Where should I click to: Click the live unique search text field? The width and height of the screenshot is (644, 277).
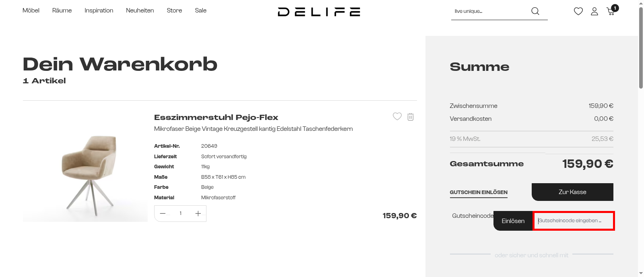tap(487, 11)
